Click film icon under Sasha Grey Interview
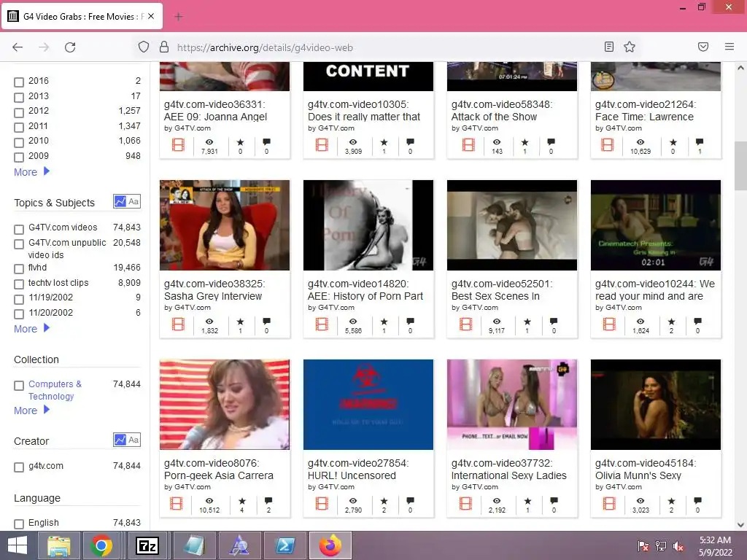This screenshot has height=560, width=747. (x=178, y=324)
